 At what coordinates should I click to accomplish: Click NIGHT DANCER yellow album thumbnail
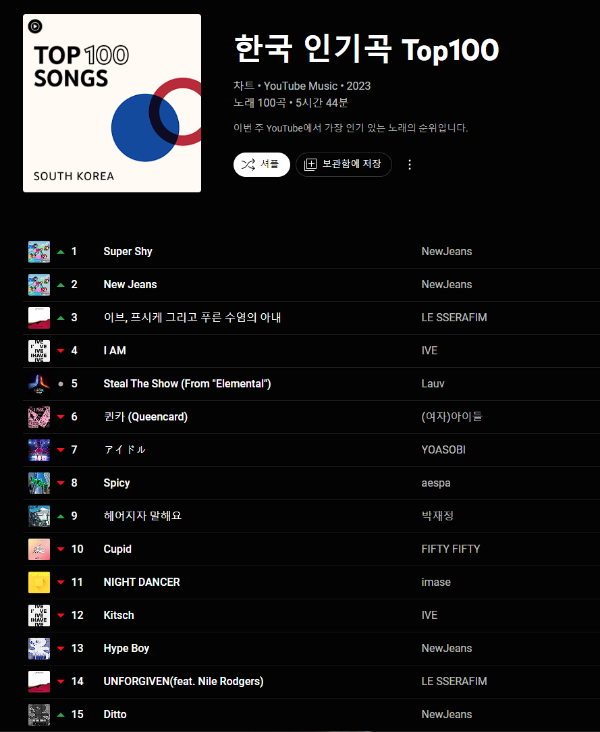[x=39, y=583]
